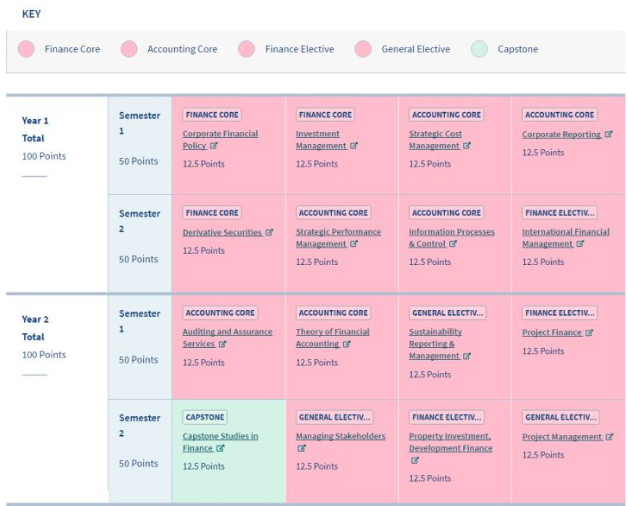Open the Investment Management subject link
Viewport: 628px width, 506px height.
coord(321,140)
